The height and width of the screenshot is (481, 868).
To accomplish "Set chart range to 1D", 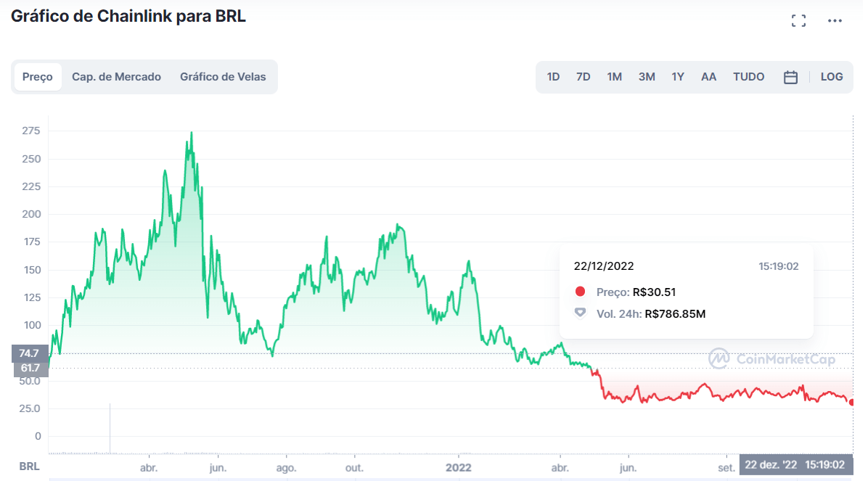I will pyautogui.click(x=553, y=77).
